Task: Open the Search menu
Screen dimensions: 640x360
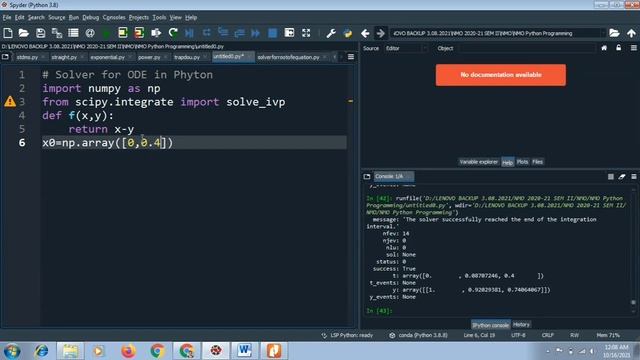Action: click(x=36, y=18)
